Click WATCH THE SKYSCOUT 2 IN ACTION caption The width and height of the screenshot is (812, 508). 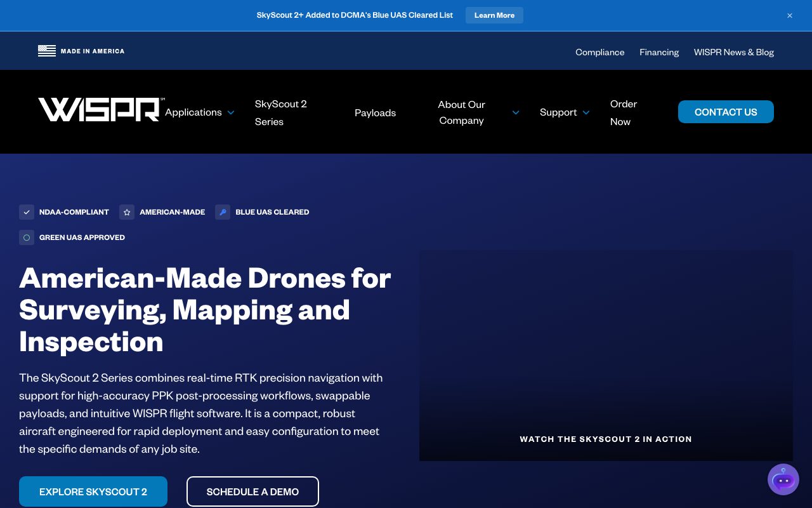pos(606,439)
